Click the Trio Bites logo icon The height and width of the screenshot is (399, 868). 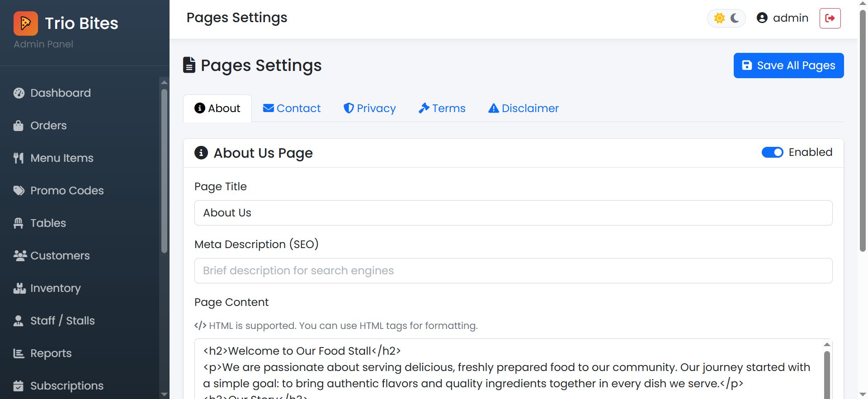(26, 23)
